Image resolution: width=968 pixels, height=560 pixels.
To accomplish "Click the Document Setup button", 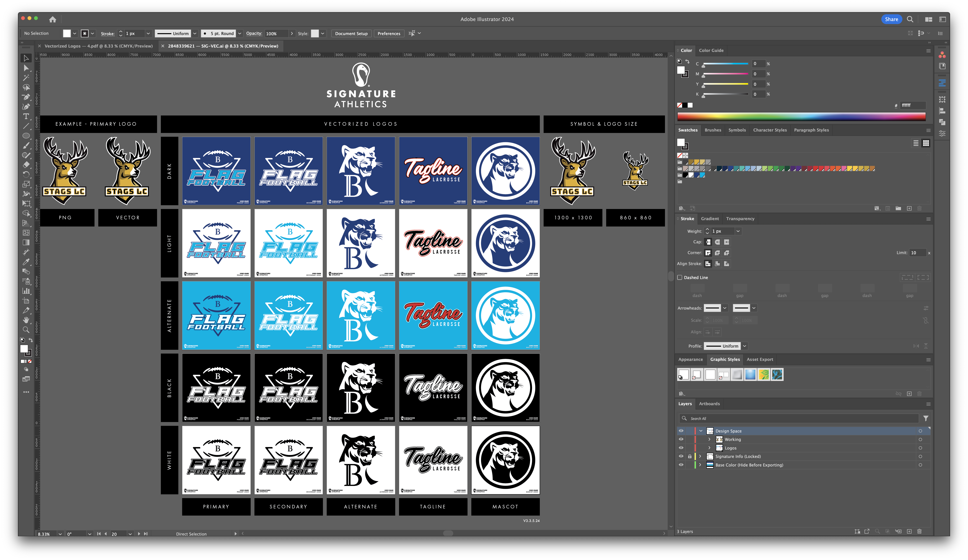I will tap(351, 33).
